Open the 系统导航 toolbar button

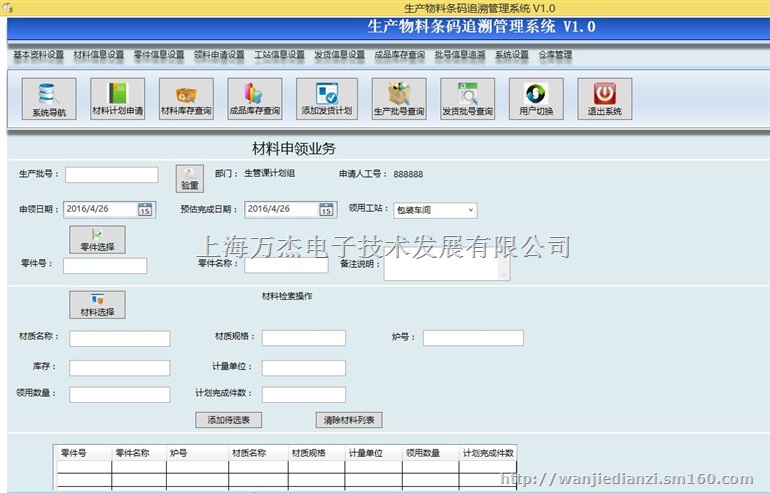(49, 99)
